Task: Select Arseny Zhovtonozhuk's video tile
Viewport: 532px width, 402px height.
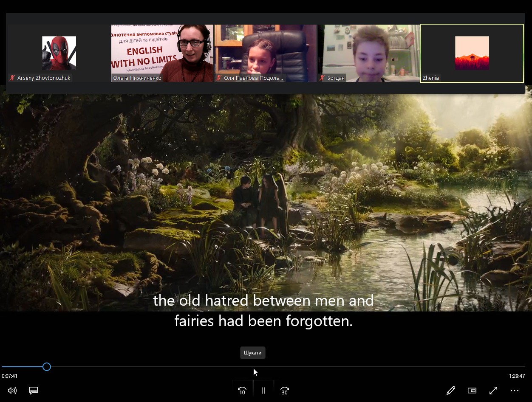Action: pyautogui.click(x=59, y=53)
